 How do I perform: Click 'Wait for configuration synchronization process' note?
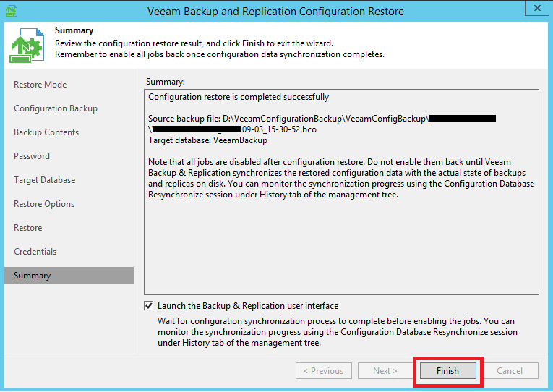pos(338,332)
